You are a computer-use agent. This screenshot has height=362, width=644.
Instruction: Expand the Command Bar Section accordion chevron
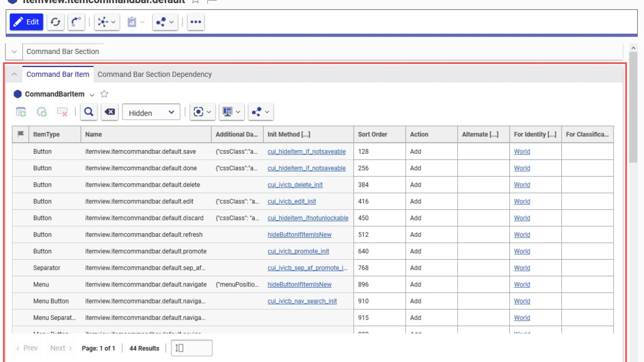click(14, 51)
